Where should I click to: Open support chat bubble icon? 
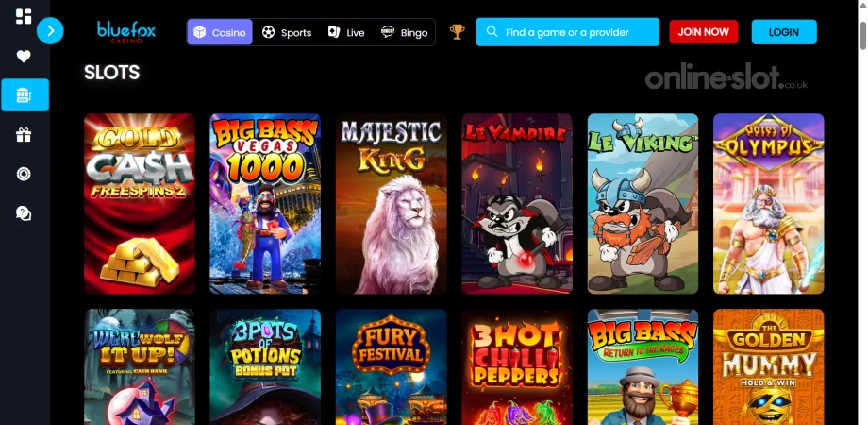[24, 213]
